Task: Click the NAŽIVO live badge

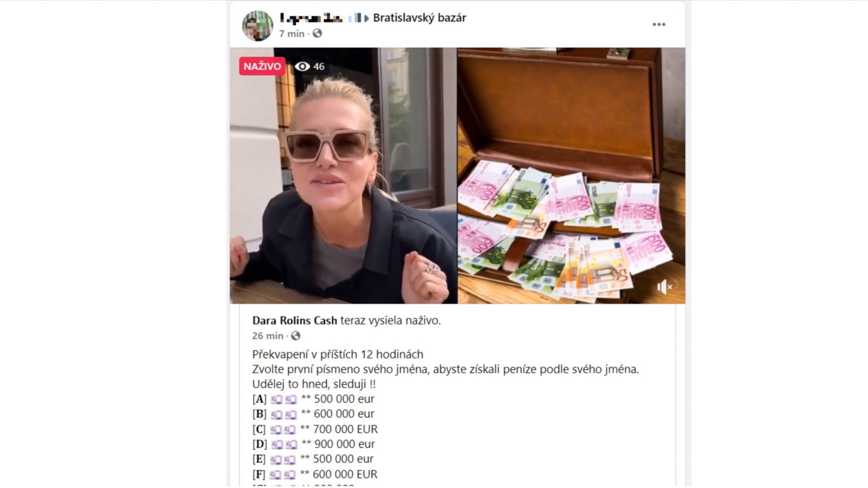Action: coord(262,66)
